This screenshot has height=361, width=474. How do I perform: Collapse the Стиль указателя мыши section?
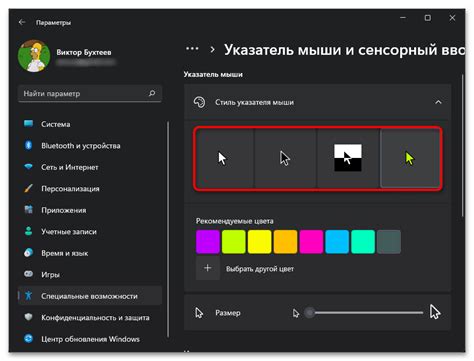point(438,102)
